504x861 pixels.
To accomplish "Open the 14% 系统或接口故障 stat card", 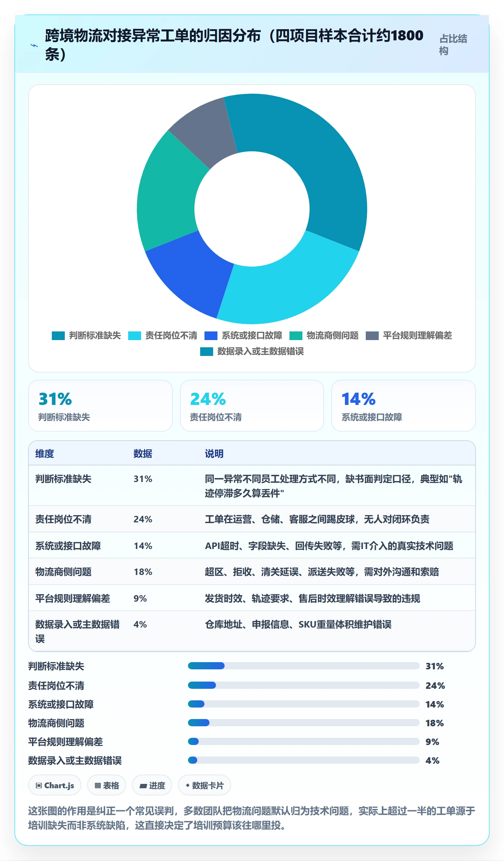I will [404, 406].
